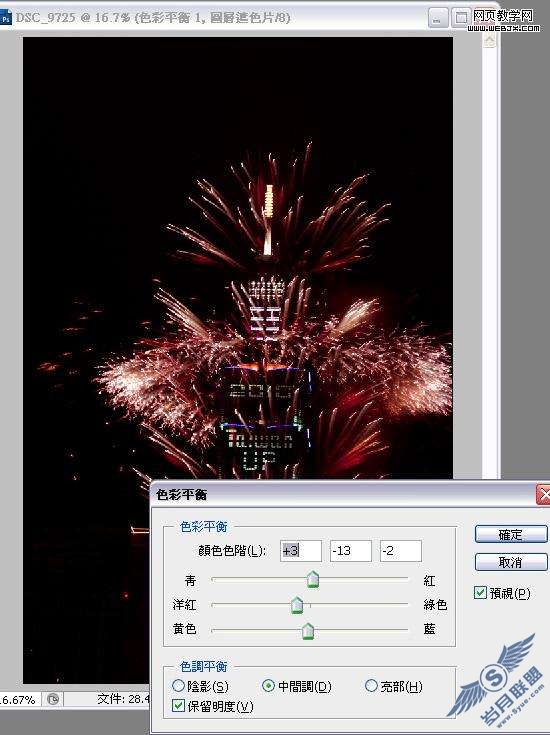Image resolution: width=550 pixels, height=735 pixels.
Task: Click the vertical scrollbar up arrow of document
Action: click(x=490, y=41)
